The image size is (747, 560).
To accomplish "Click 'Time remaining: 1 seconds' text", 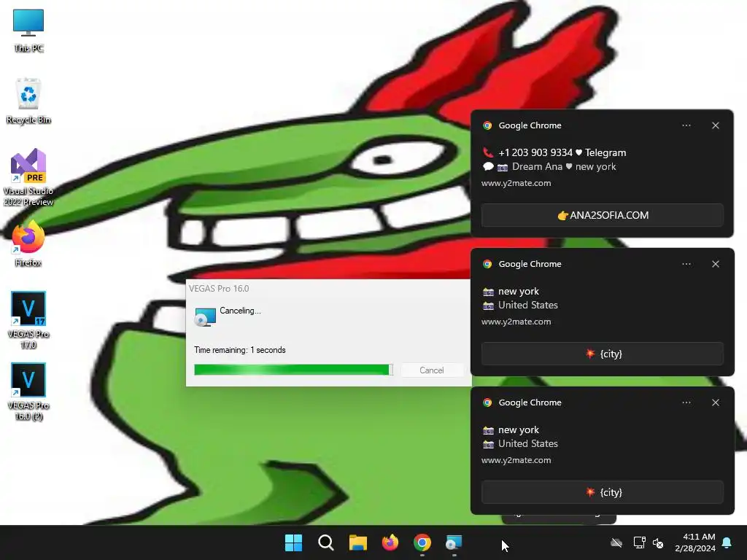I will point(239,350).
